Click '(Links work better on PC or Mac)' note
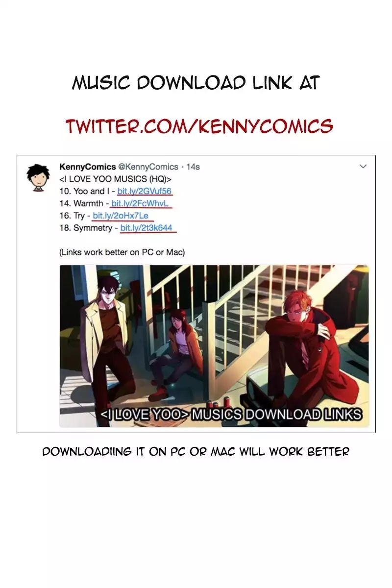This screenshot has height=588, width=392. click(x=122, y=252)
